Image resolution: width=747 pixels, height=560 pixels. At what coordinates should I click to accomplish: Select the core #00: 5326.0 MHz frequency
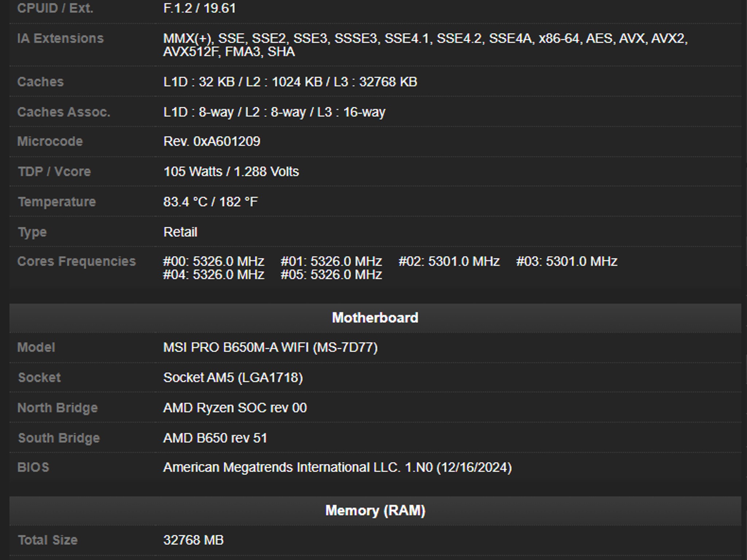click(213, 261)
